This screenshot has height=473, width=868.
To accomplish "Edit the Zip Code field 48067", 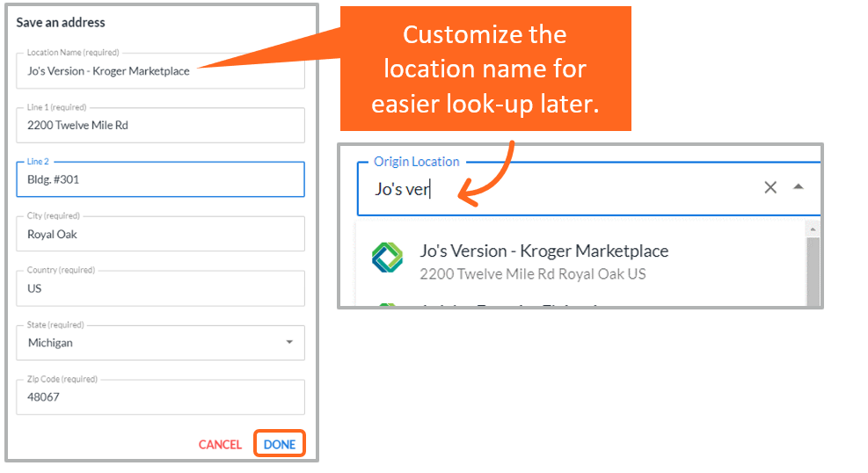I will 161,397.
